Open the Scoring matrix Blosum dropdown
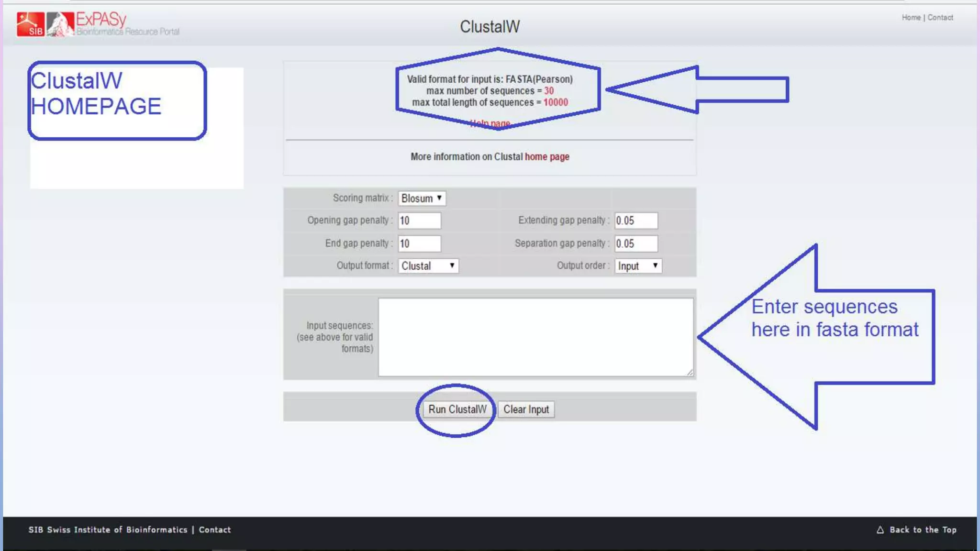This screenshot has width=980, height=551. coord(422,198)
